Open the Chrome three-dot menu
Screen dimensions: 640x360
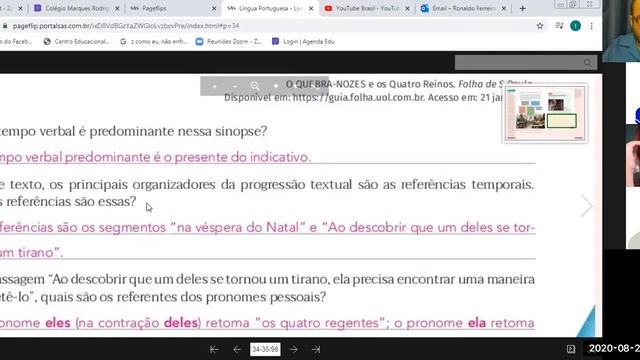(591, 26)
